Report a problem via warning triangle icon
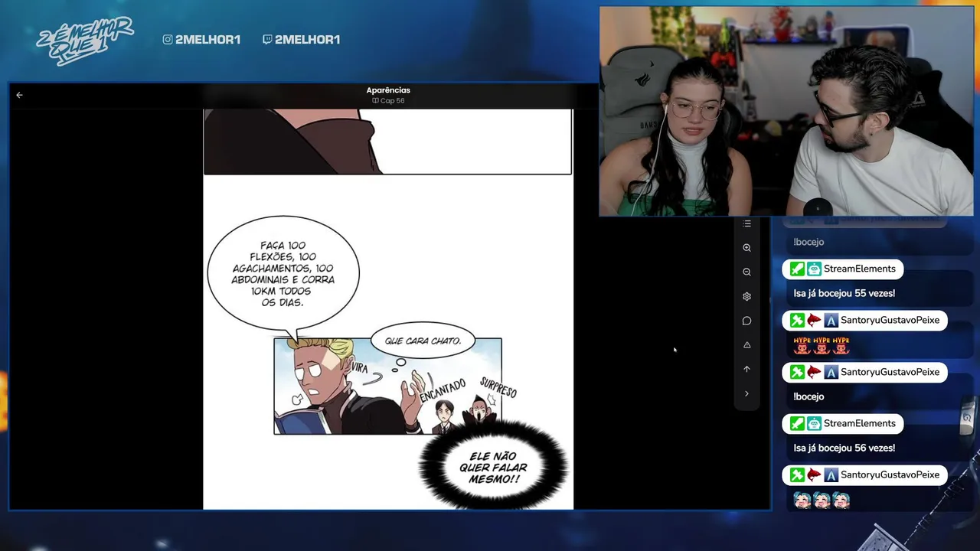 [746, 345]
